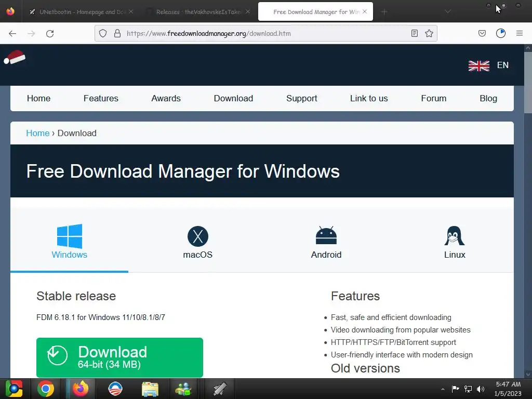
Task: Open a new tab with plus
Action: pyautogui.click(x=384, y=12)
